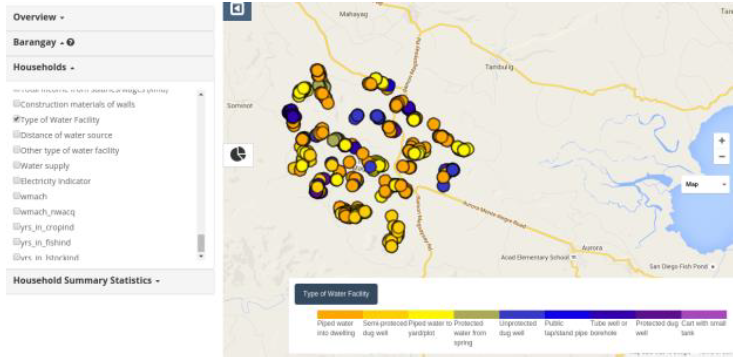
Task: Click sidebar list scroll down arrow
Action: 201,256
